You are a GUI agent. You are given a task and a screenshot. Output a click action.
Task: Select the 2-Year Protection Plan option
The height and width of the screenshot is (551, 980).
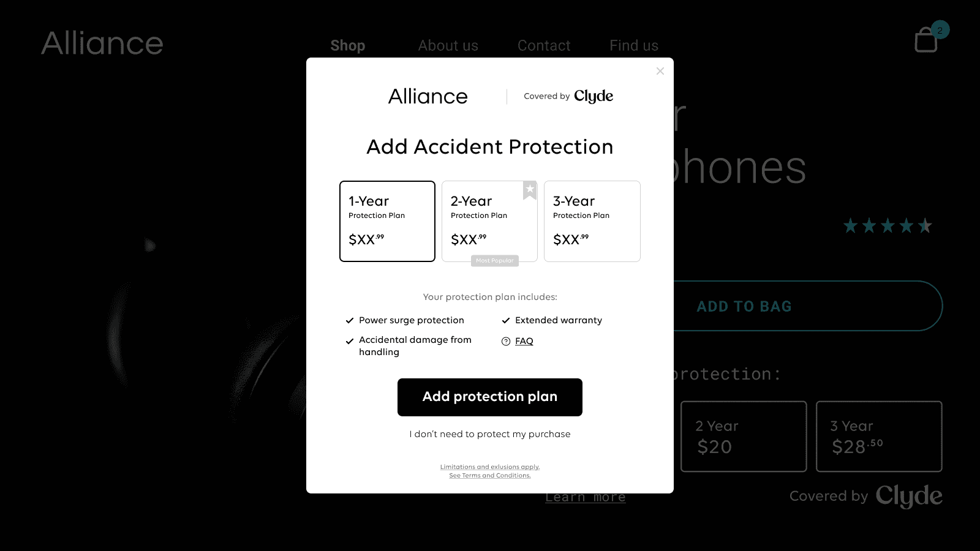point(489,221)
